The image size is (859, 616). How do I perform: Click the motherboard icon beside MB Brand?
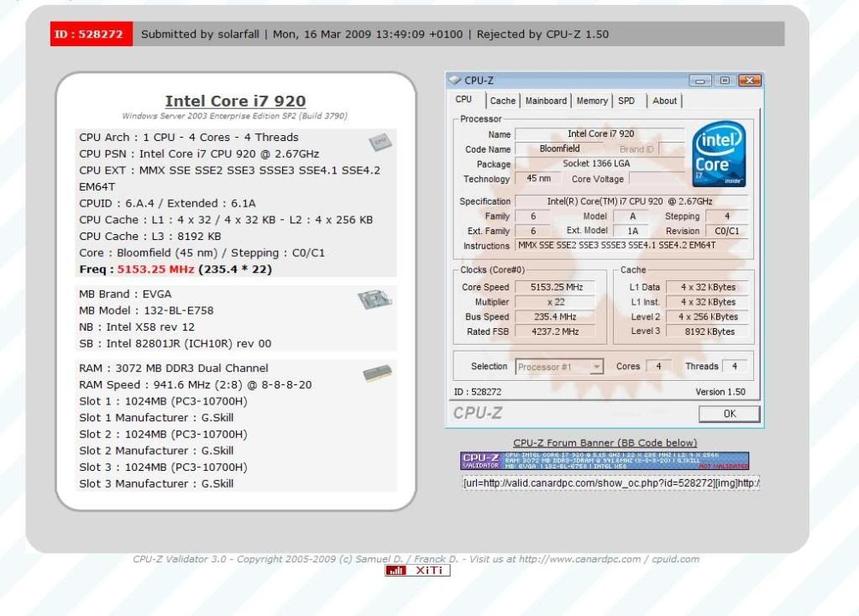pos(375,299)
